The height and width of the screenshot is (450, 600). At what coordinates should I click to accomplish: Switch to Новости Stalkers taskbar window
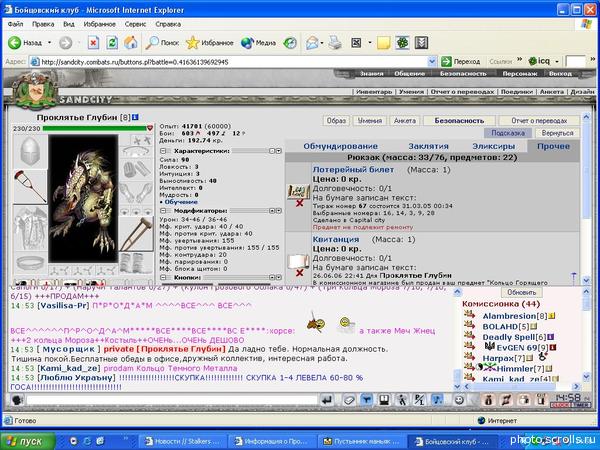coord(183,441)
